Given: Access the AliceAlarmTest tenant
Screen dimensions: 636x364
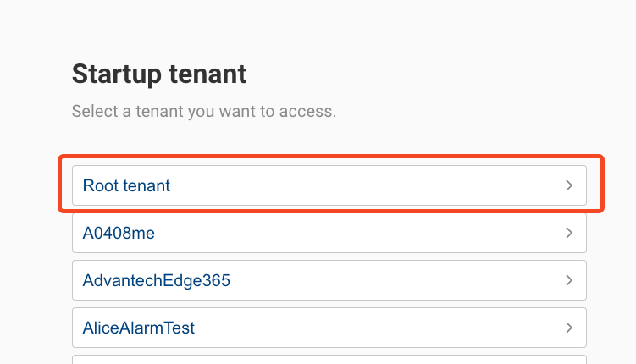Looking at the screenshot, I should [x=329, y=328].
